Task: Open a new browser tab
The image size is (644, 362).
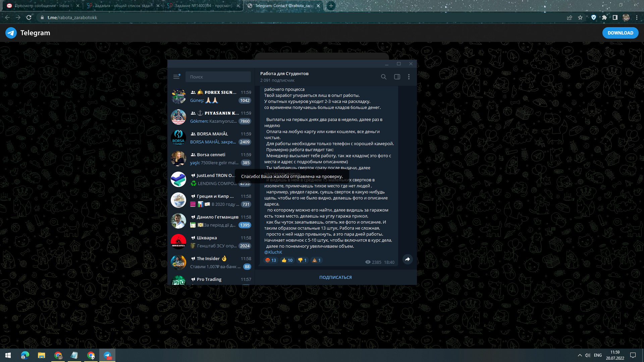Action: click(331, 6)
